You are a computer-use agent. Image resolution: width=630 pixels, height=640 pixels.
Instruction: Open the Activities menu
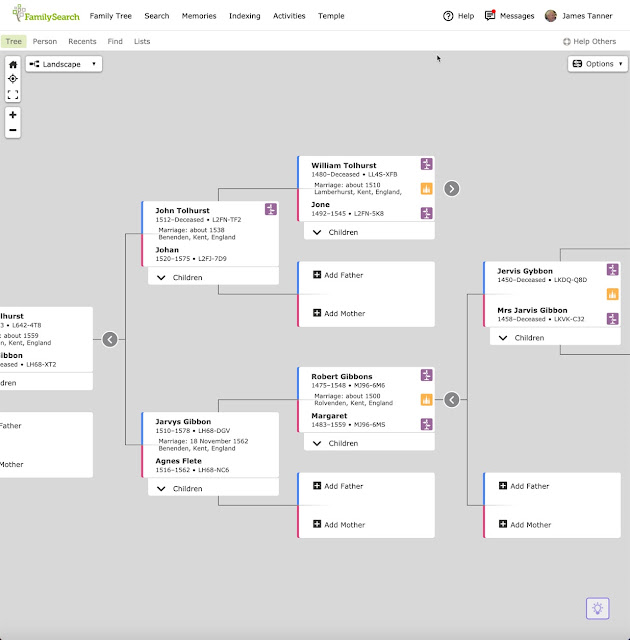pos(289,16)
